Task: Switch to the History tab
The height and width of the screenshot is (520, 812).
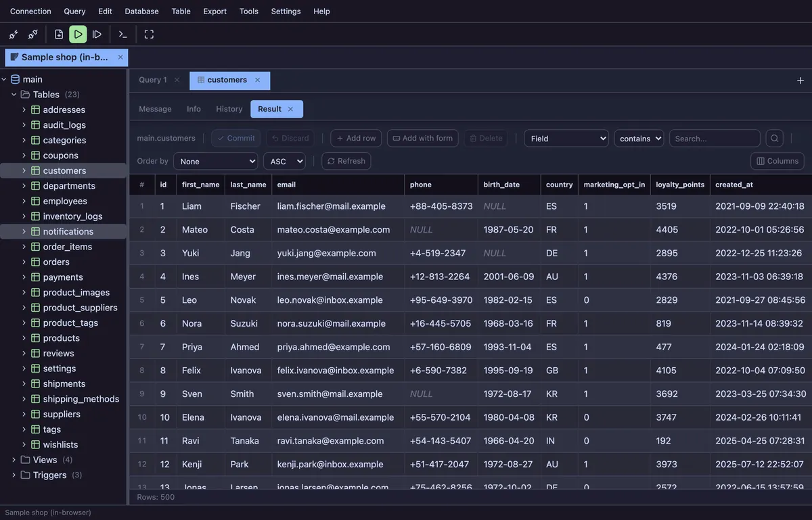Action: 229,109
